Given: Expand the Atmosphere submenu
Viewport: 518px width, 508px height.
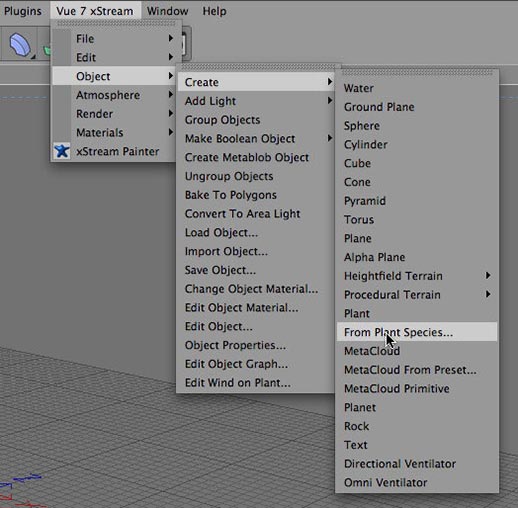Looking at the screenshot, I should 114,95.
